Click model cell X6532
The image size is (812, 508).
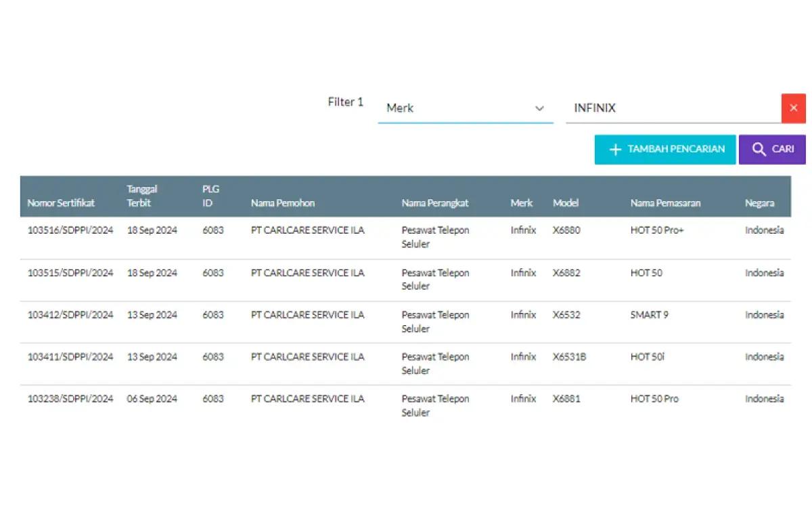tap(566, 315)
